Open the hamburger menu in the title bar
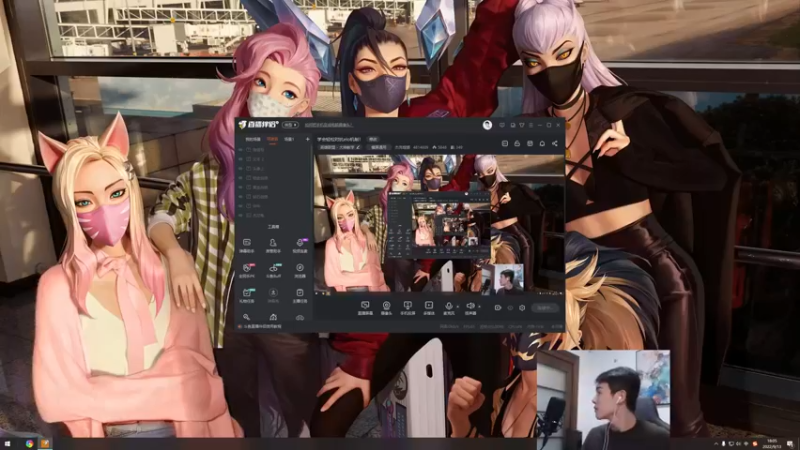 coord(531,125)
